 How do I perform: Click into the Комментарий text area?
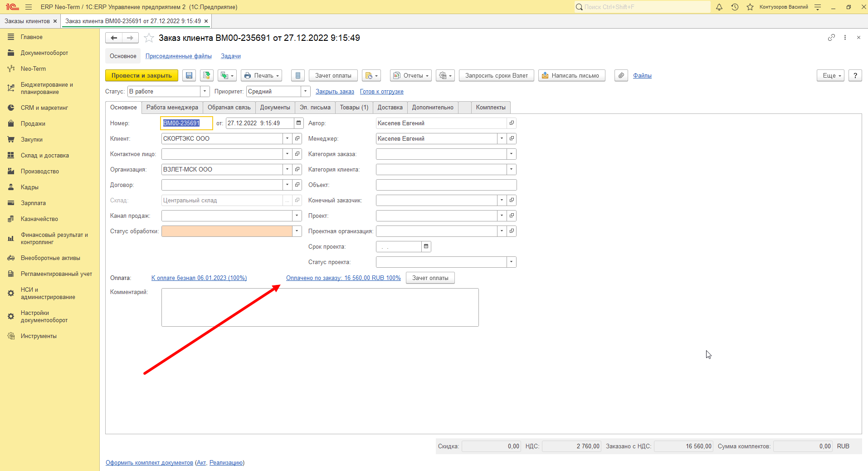pyautogui.click(x=320, y=307)
